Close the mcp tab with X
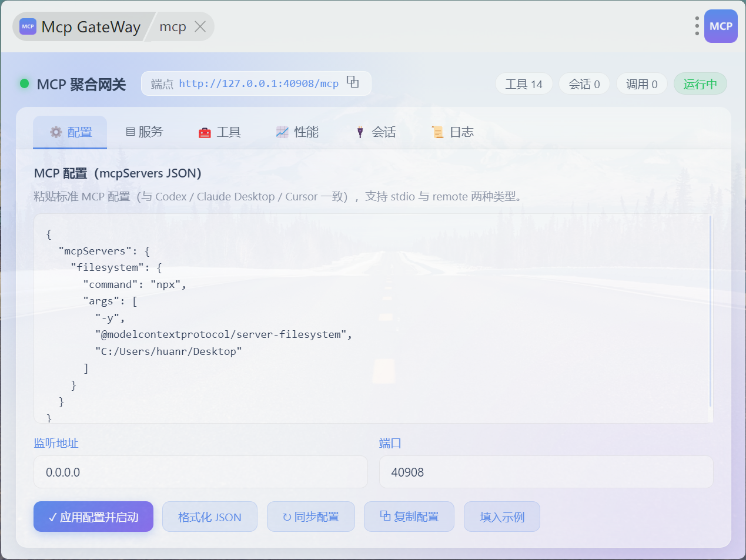The width and height of the screenshot is (746, 560). [x=200, y=26]
